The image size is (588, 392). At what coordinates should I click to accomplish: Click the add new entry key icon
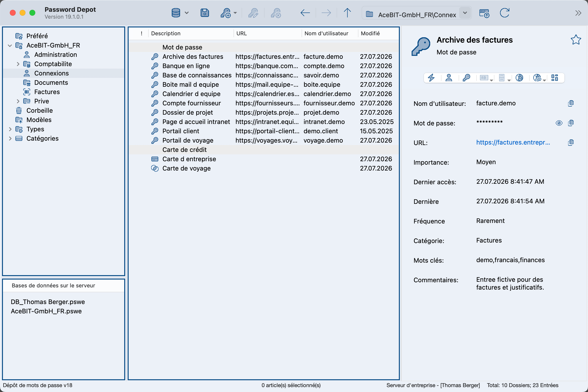[226, 13]
